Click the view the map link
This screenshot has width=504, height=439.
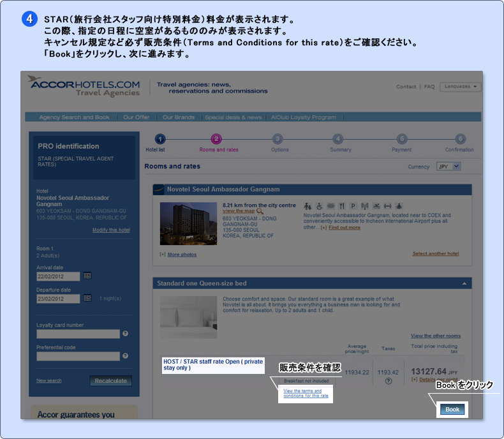click(x=239, y=211)
